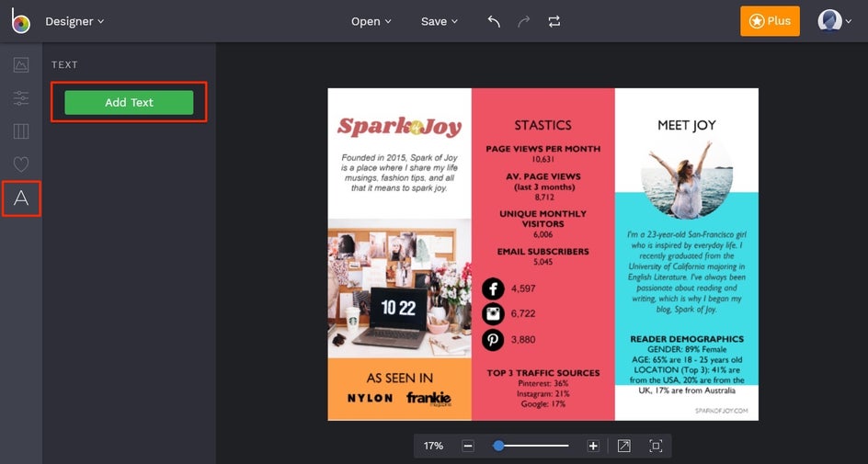The height and width of the screenshot is (464, 868).
Task: Open the Save menu
Action: [440, 21]
